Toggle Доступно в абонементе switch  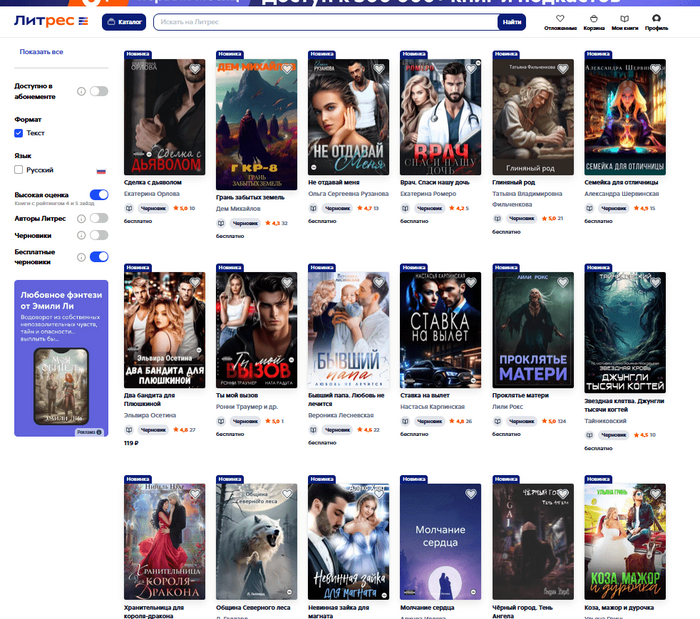coord(99,91)
